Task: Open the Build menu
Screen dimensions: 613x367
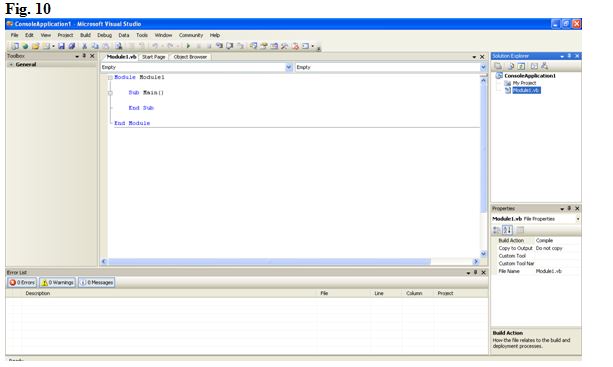Action: pos(85,35)
